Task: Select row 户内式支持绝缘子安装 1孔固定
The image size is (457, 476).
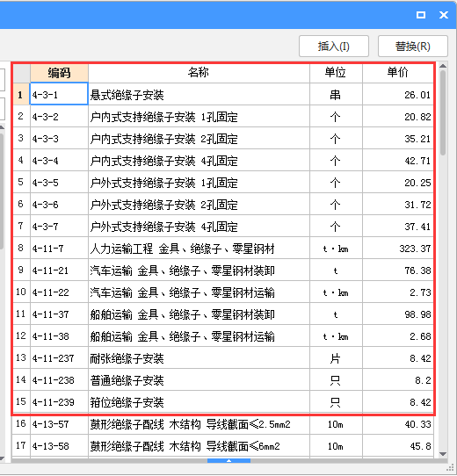Action: 223,116
